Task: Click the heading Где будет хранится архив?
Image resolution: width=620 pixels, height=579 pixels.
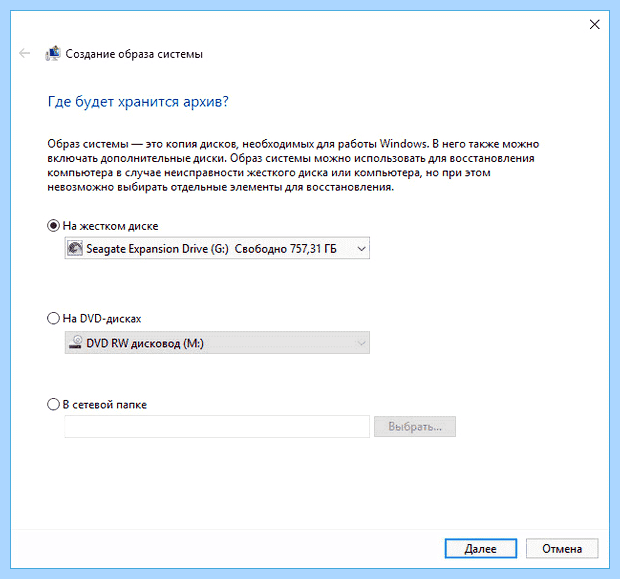Action: pos(138,102)
